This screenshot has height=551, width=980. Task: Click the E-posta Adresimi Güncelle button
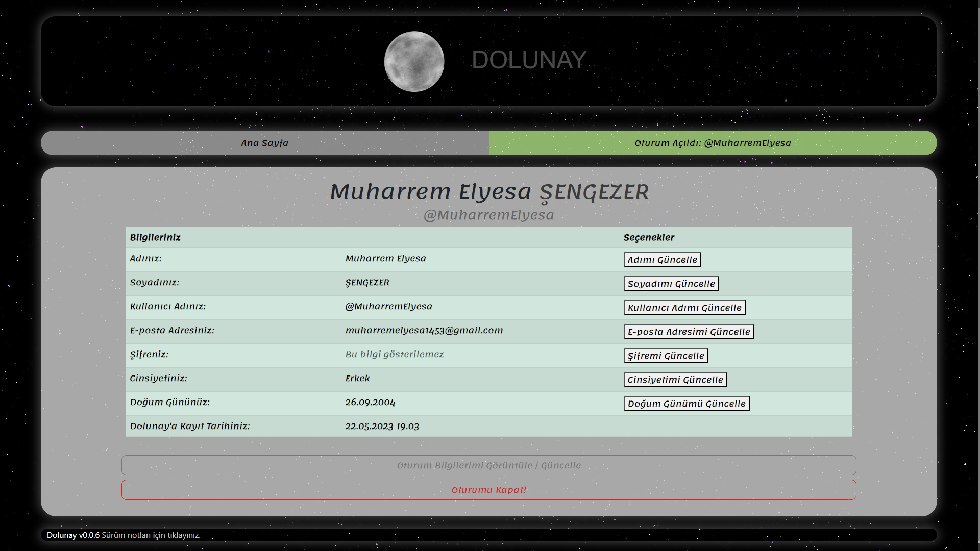tap(689, 332)
